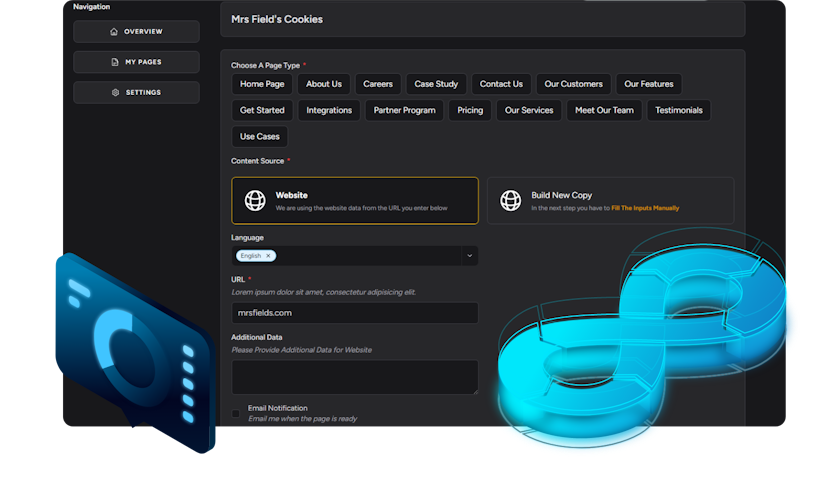Open My Pages in navigation
Image resolution: width=815 pixels, height=492 pixels.
(136, 62)
